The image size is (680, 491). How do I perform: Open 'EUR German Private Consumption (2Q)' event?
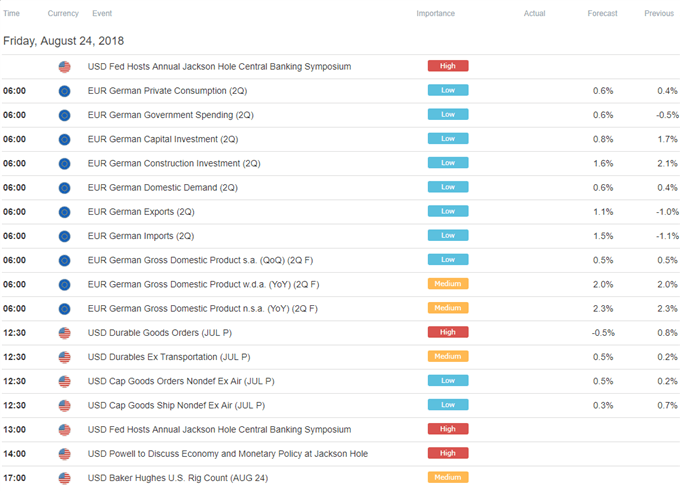pos(167,91)
